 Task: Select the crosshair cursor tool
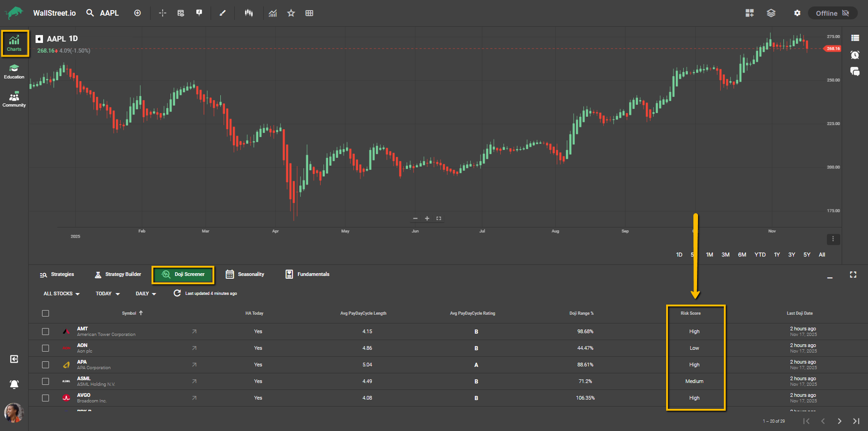pos(163,13)
